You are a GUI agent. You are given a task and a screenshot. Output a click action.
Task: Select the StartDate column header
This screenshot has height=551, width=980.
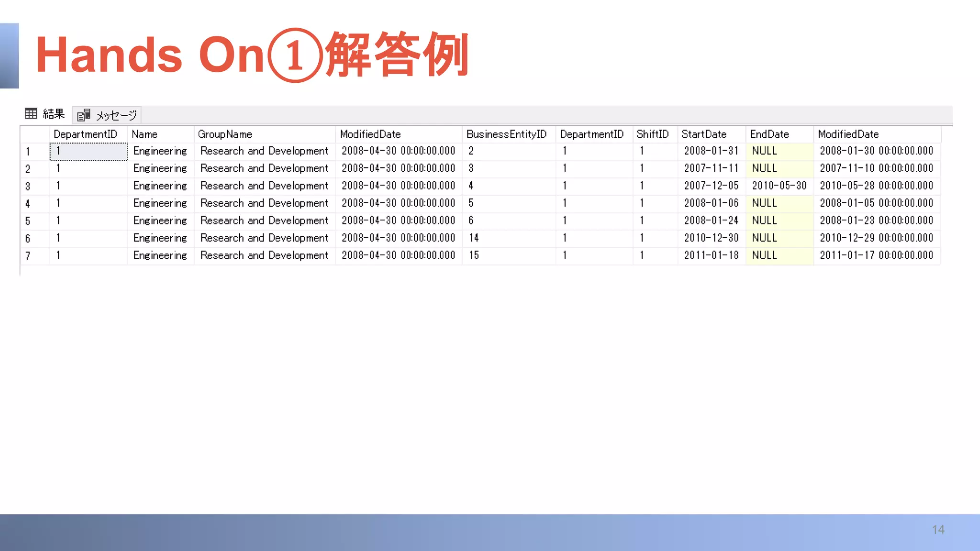point(712,134)
